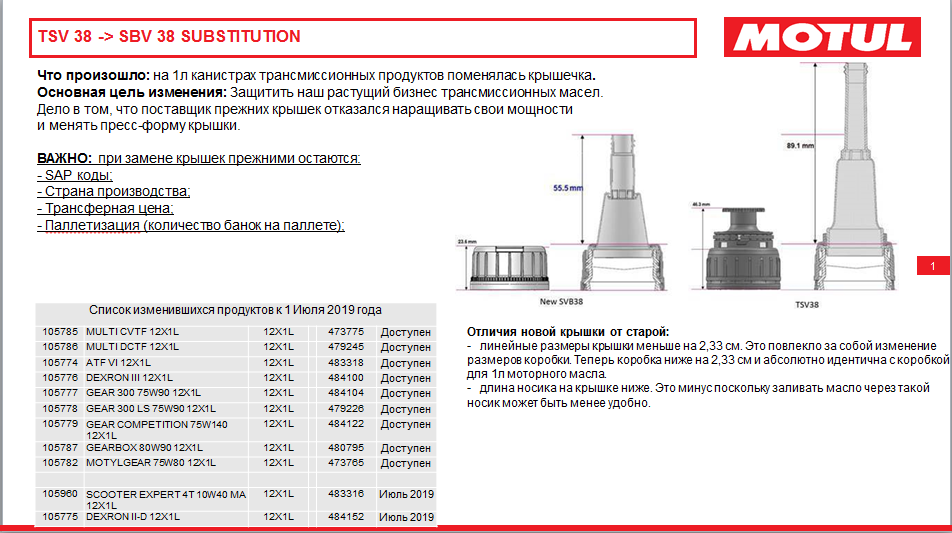
Task: Click 'Доступен' in the MULTI CVTF row
Action: click(x=406, y=332)
